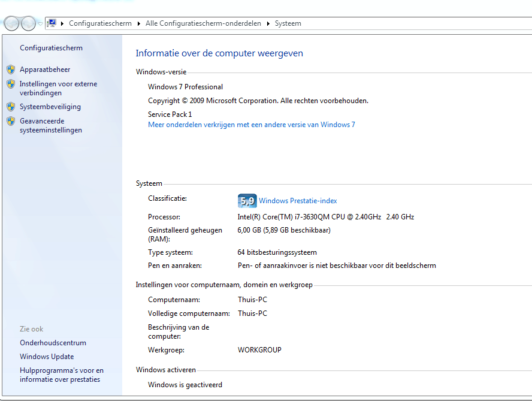Open Windows Update link
The image size is (532, 401).
pyautogui.click(x=47, y=357)
